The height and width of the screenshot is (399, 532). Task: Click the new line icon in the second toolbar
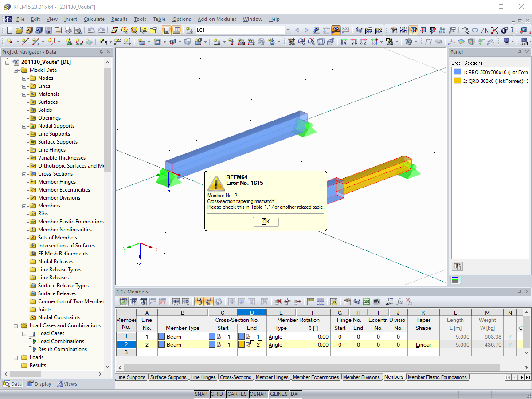tap(25, 41)
